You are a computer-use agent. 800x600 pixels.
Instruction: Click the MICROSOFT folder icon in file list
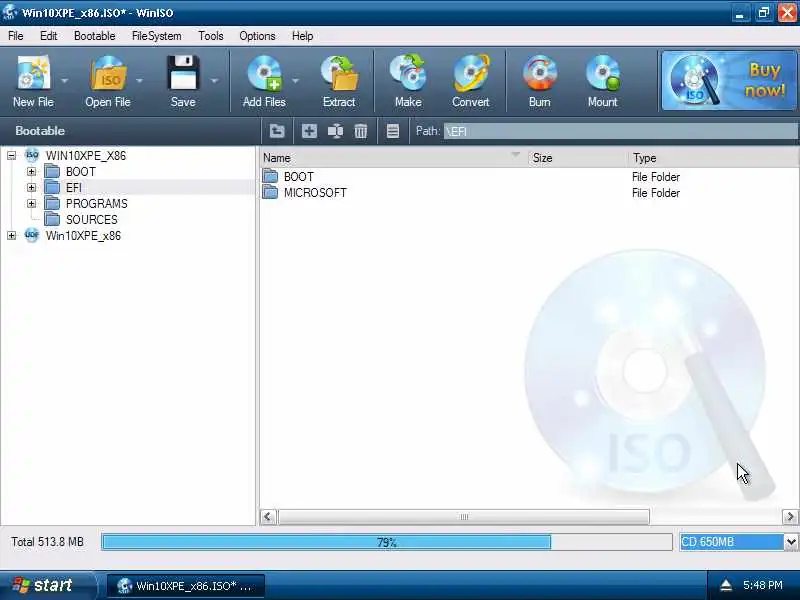(x=270, y=192)
